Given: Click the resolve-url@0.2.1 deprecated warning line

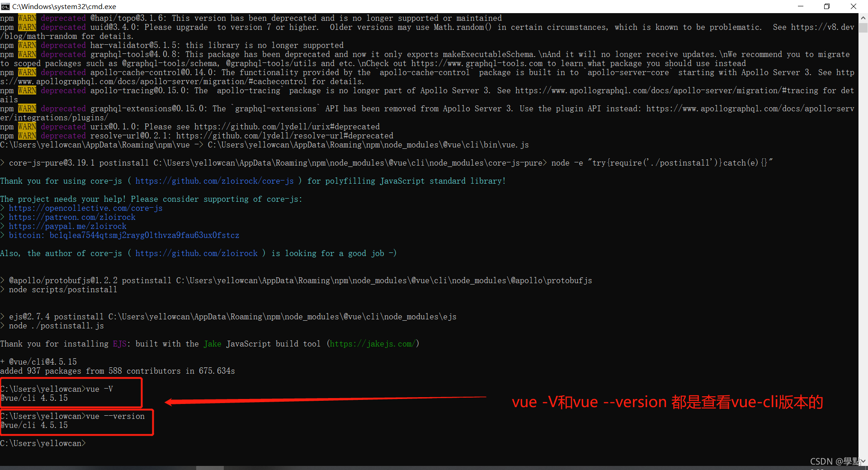Looking at the screenshot, I should pyautogui.click(x=197, y=136).
